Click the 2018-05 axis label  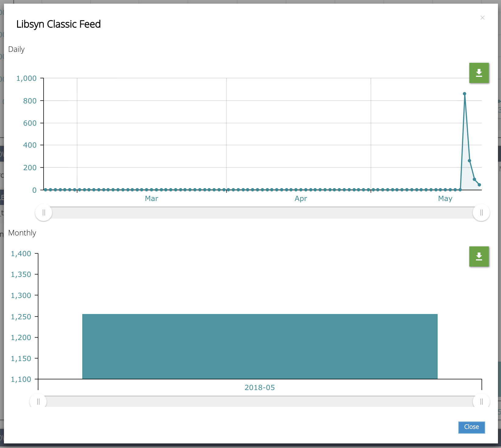point(260,388)
